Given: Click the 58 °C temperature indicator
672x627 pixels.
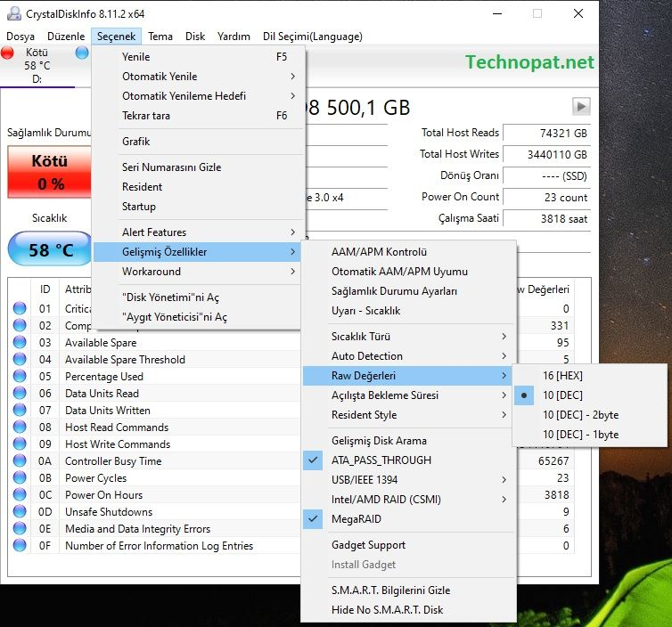Looking at the screenshot, I should pos(51,249).
